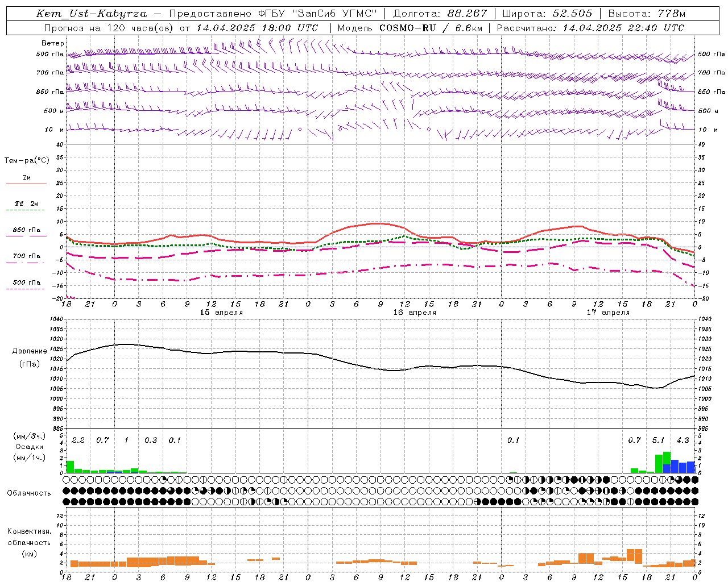
Task: Select the Широта: 52.505 header value
Action: [x=547, y=14]
